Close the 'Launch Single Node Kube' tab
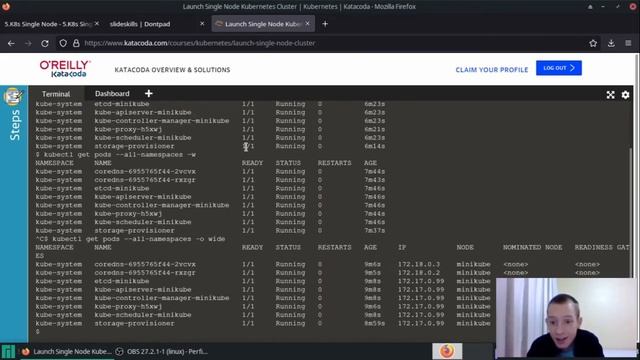 pyautogui.click(x=307, y=24)
